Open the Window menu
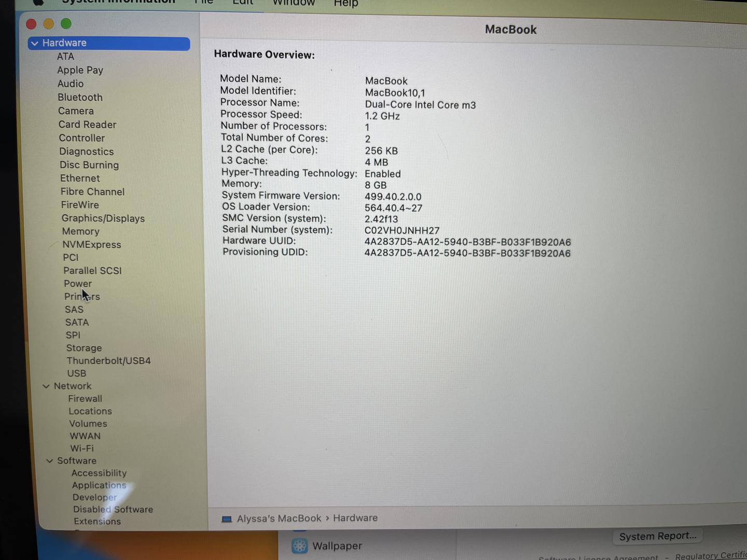 [294, 3]
